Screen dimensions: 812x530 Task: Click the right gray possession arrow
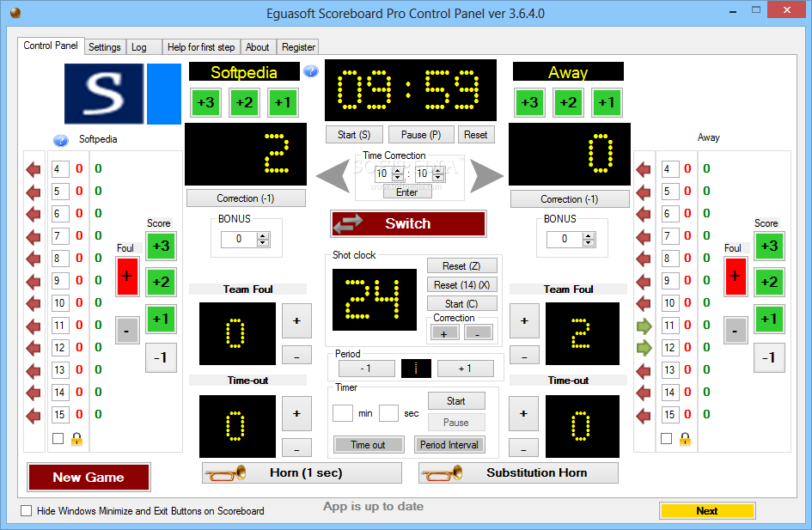pyautogui.click(x=486, y=176)
